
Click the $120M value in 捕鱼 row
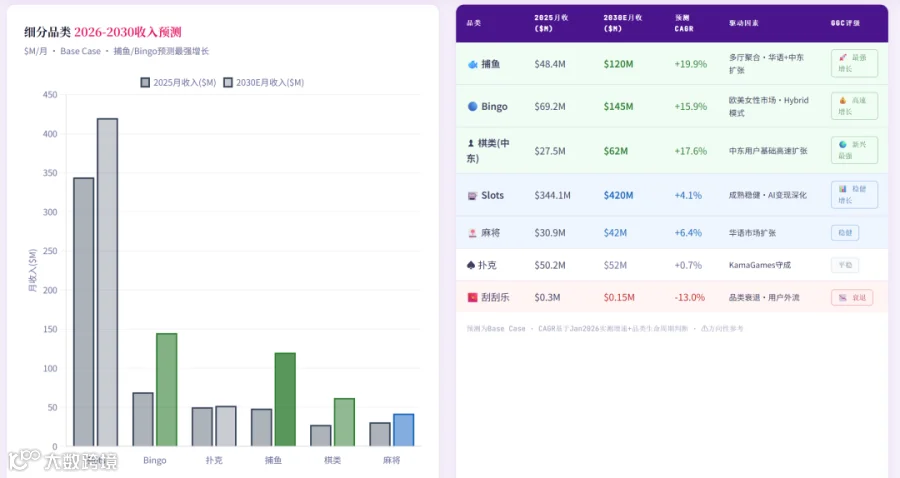(x=618, y=64)
